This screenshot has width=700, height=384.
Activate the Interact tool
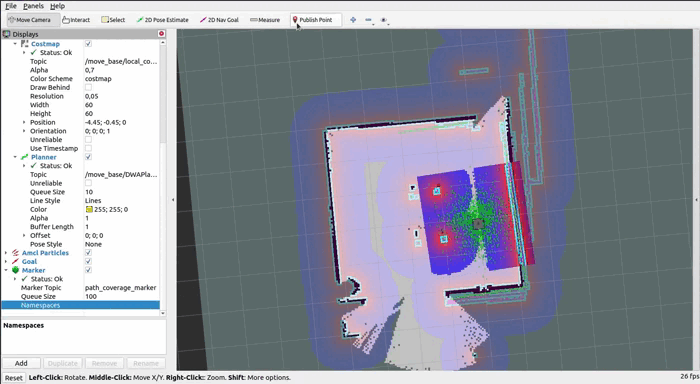tap(76, 20)
